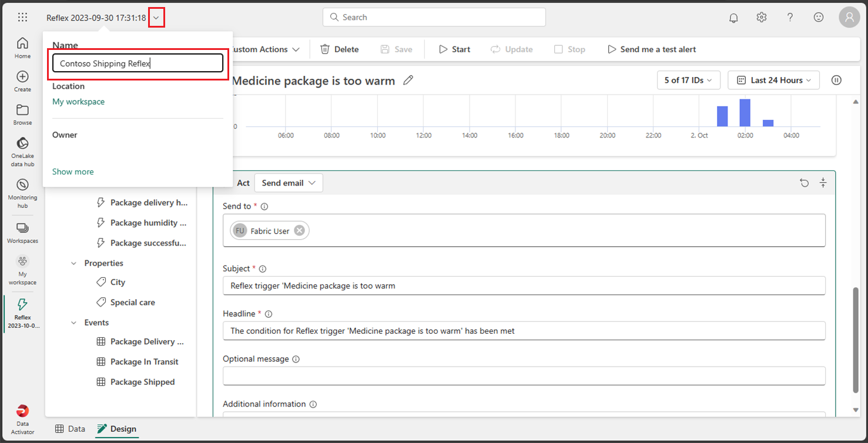Collapse the Events tree group
The width and height of the screenshot is (868, 443).
click(x=73, y=323)
